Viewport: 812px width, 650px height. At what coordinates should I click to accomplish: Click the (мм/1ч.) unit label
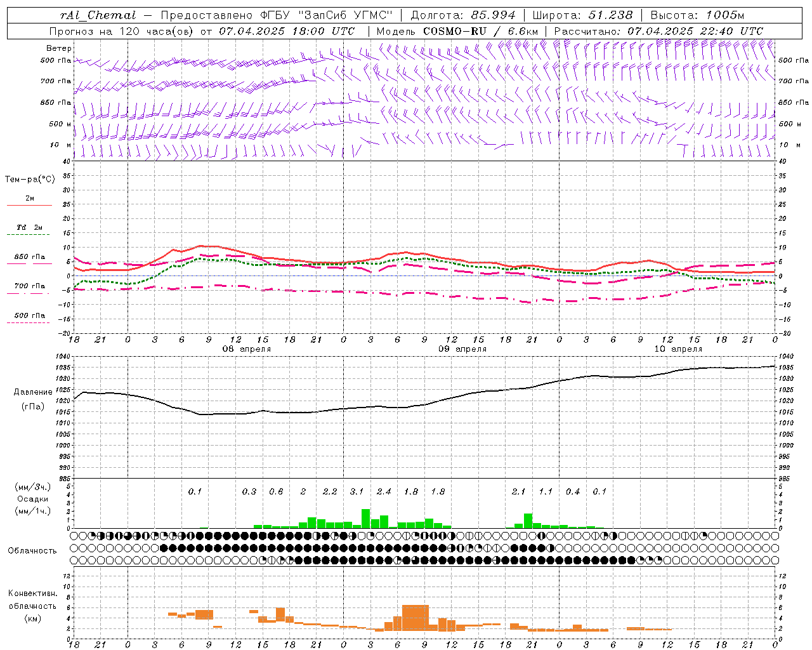32,511
